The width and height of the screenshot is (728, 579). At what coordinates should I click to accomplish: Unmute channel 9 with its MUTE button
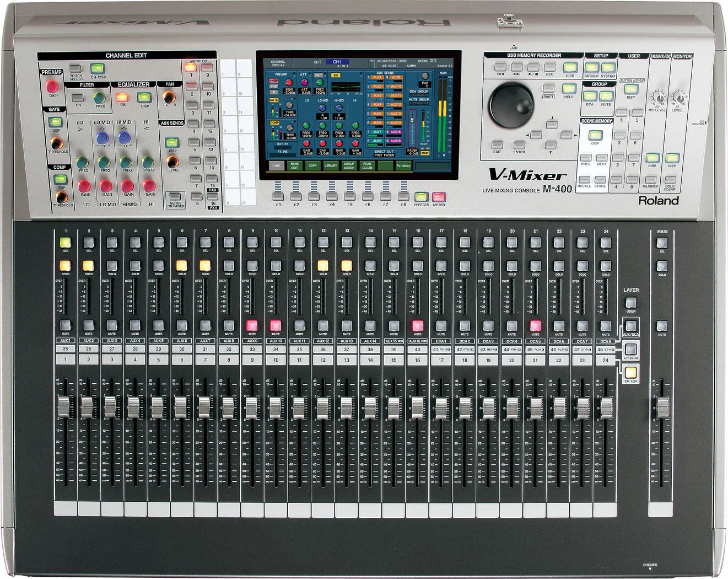252,325
